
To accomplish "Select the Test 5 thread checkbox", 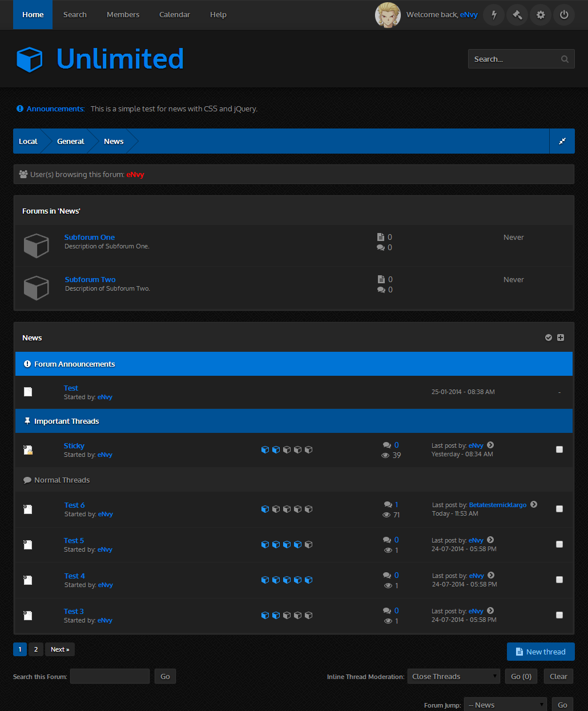I will 559,544.
